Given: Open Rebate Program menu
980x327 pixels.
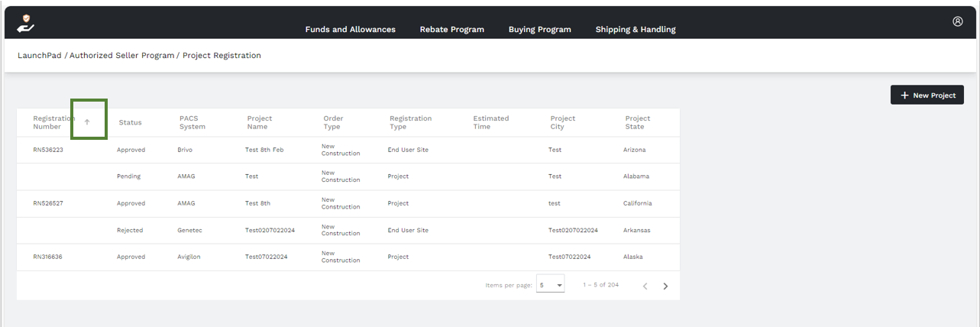Looking at the screenshot, I should pos(452,30).
